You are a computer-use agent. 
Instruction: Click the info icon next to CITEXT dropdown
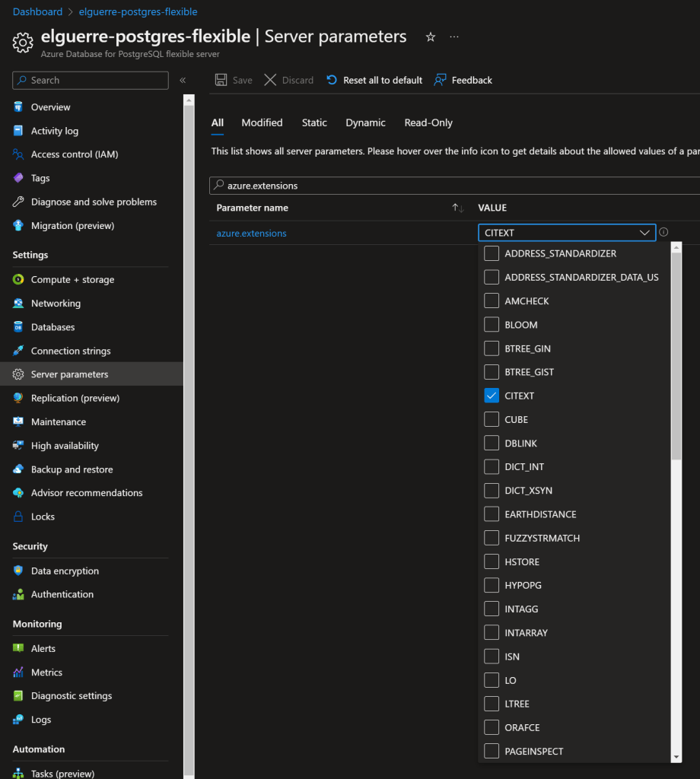pos(663,232)
